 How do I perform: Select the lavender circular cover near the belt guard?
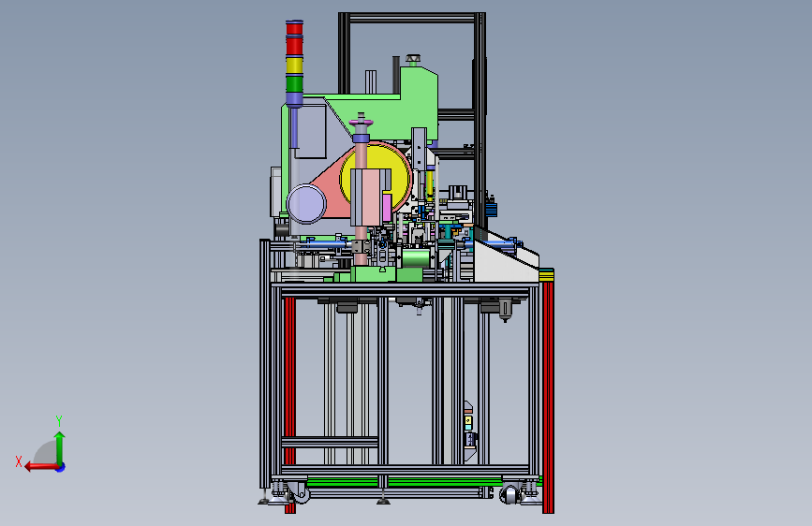click(x=306, y=204)
